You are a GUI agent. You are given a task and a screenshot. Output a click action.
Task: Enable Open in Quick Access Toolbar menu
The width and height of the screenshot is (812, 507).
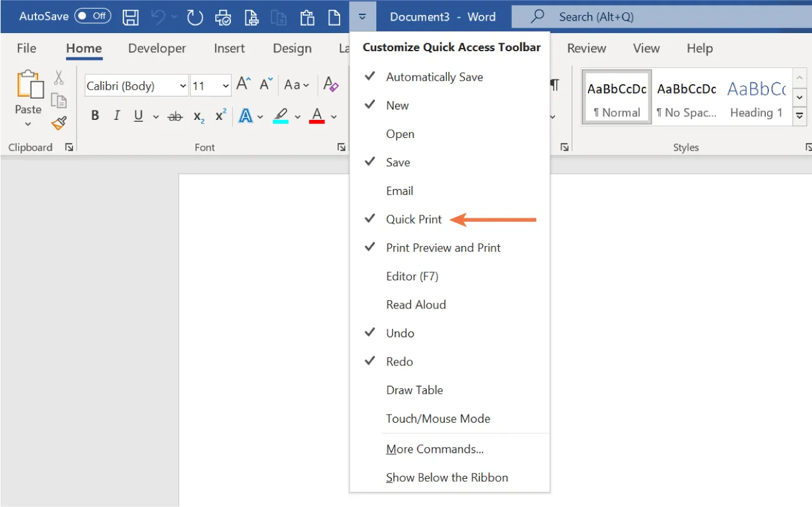(399, 134)
